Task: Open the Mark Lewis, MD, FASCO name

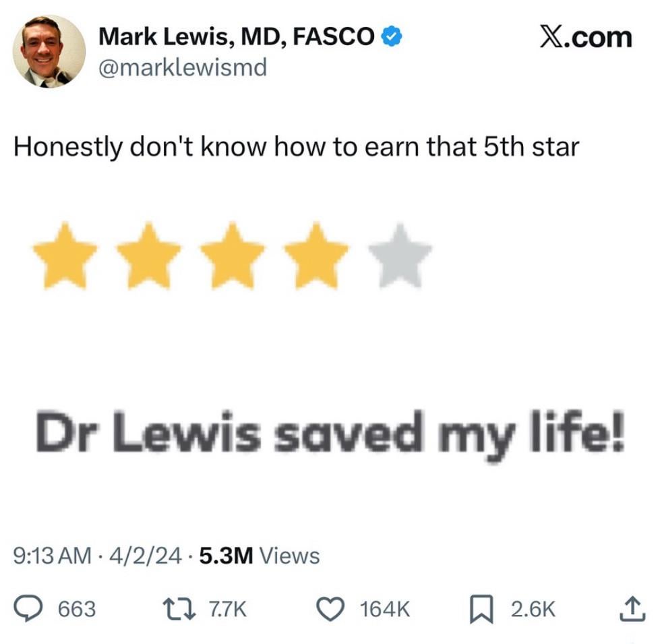Action: tap(236, 36)
